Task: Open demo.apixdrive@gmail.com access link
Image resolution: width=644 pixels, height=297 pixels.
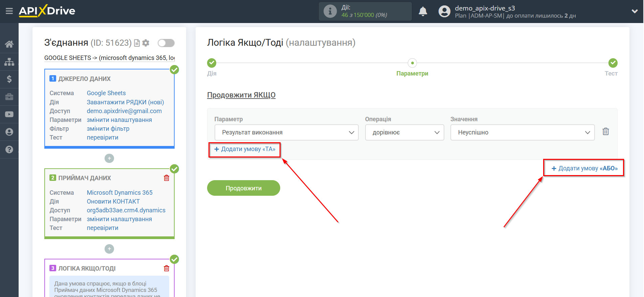Action: point(124,111)
